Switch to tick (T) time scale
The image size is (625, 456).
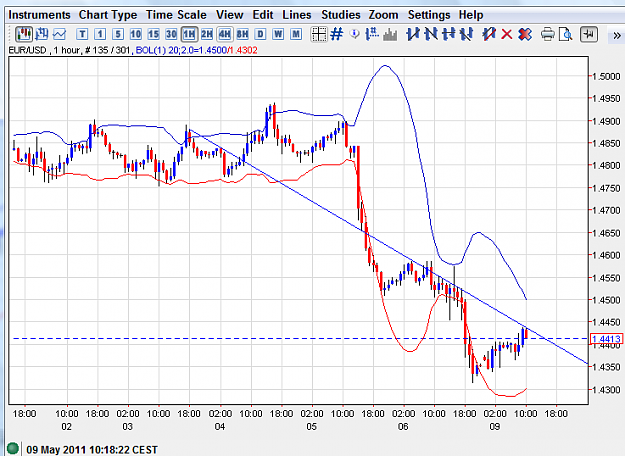pos(82,34)
